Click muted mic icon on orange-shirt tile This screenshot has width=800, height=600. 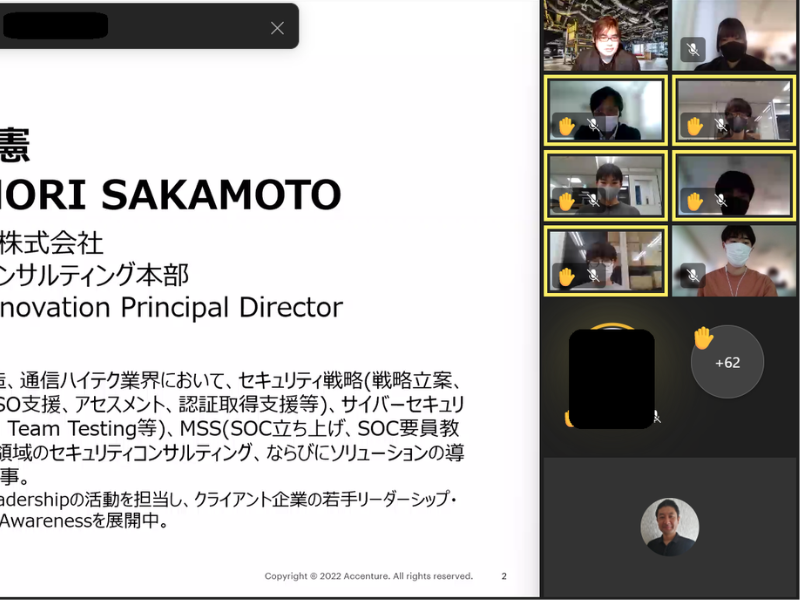pyautogui.click(x=693, y=275)
